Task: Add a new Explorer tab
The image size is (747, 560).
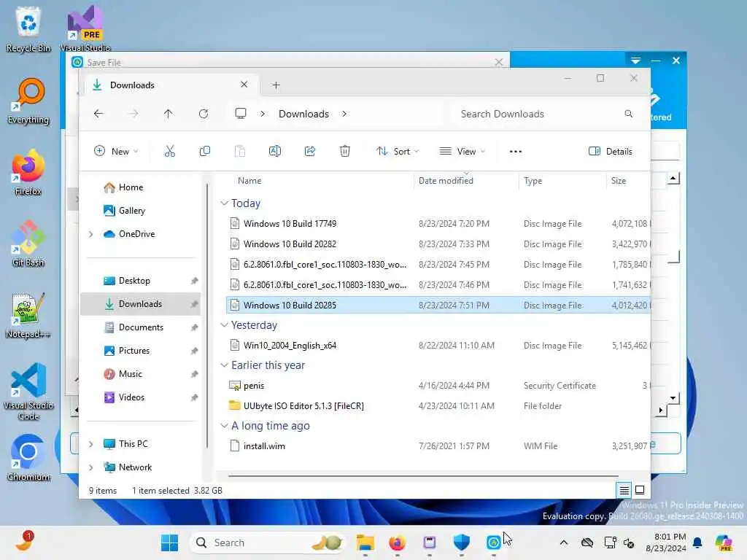Action: (276, 85)
